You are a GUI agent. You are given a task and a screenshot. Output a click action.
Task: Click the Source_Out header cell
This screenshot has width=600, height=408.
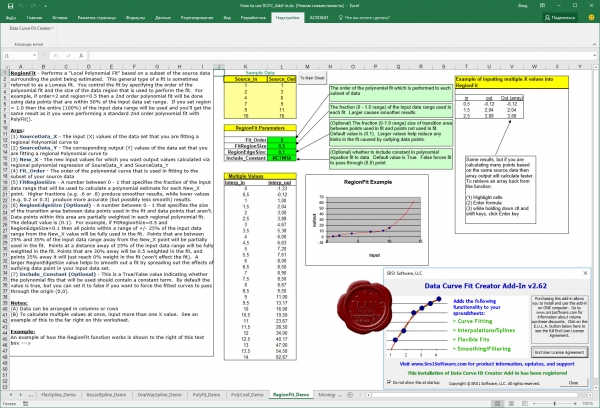pyautogui.click(x=282, y=79)
